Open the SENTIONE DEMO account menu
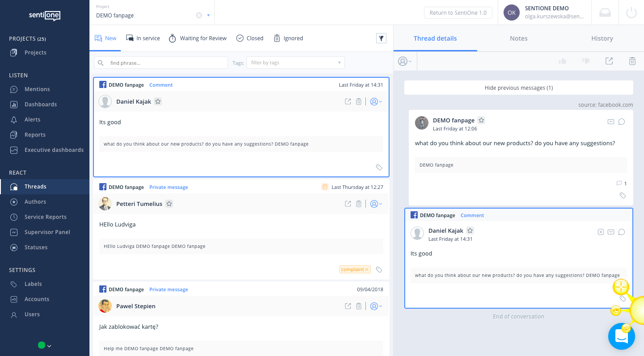Screen dimensions: 644x356 [x=544, y=13]
